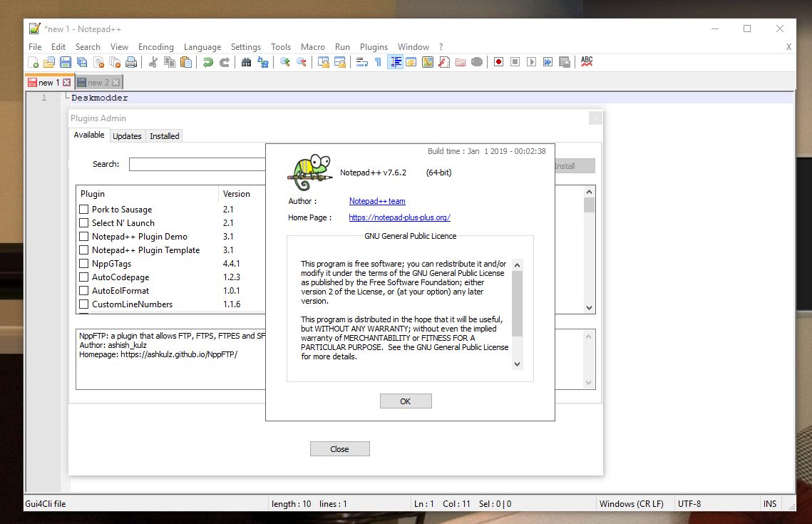Check the Select N' Launch plugin checkbox

[x=84, y=222]
